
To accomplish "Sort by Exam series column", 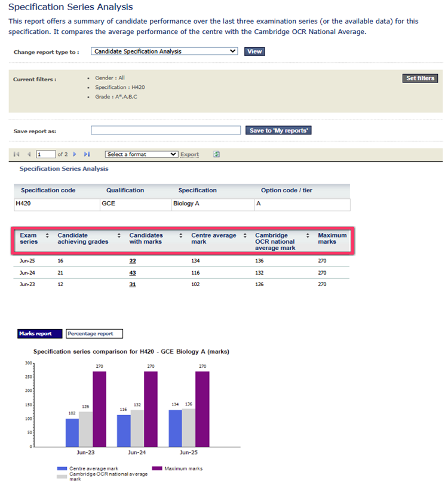I will [x=47, y=235].
